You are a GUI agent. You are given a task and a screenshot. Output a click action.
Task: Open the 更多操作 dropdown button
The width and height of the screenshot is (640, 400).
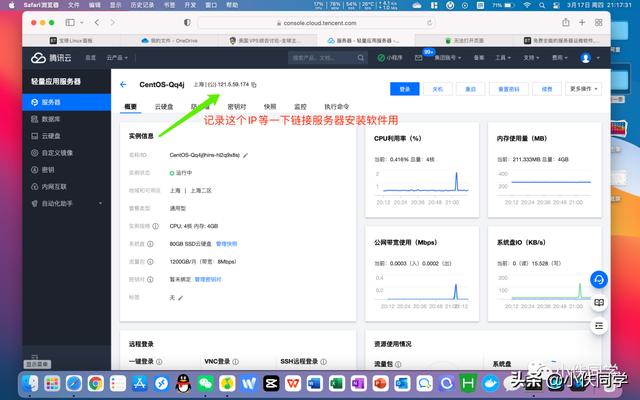583,89
